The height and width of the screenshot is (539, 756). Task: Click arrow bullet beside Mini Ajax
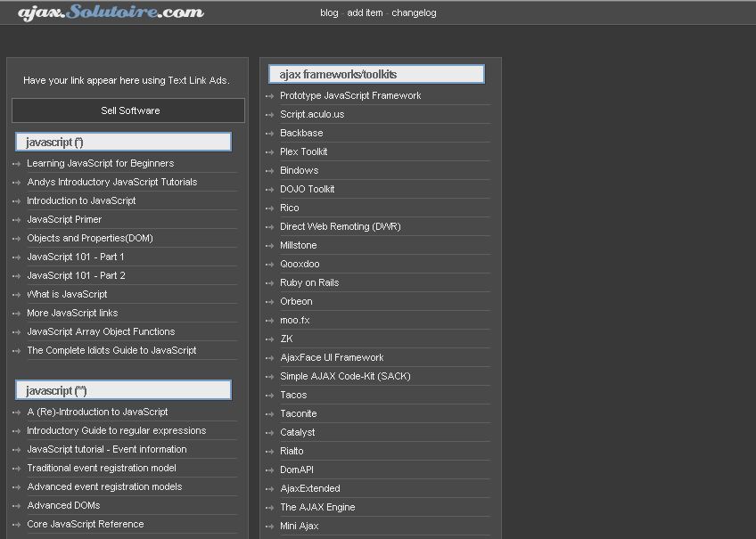(269, 527)
